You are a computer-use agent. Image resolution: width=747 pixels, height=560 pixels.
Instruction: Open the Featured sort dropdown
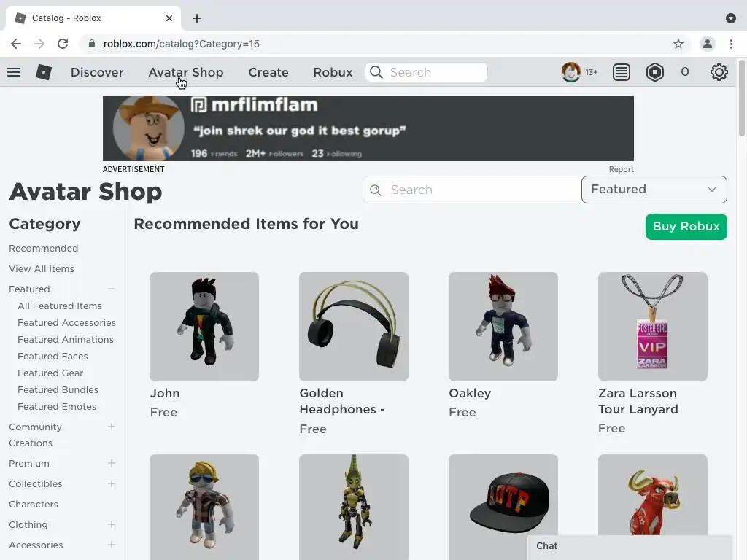pos(654,190)
